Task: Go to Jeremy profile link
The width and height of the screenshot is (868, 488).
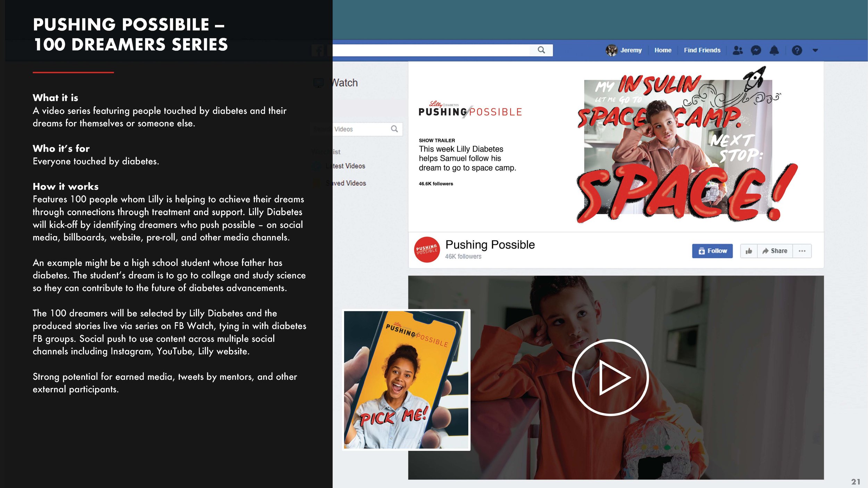Action: [631, 50]
